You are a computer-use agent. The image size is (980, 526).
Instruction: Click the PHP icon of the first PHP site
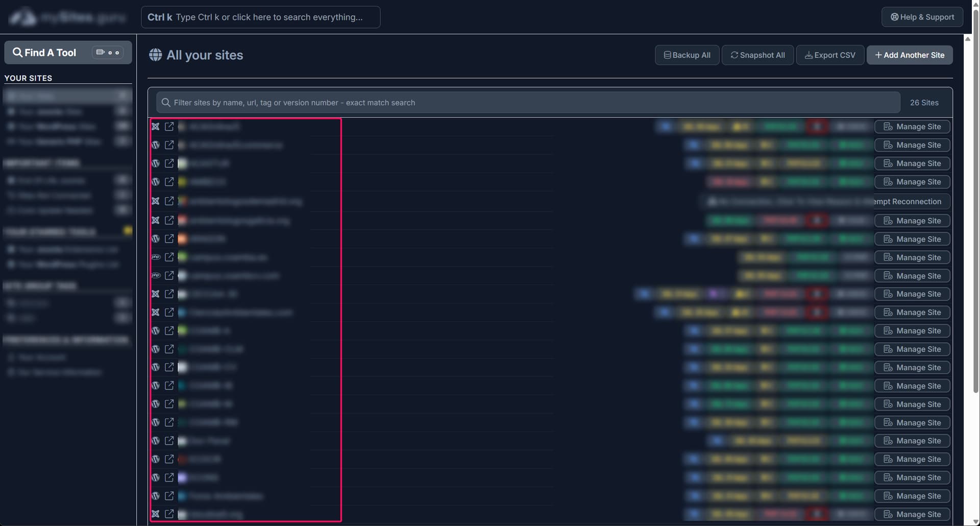click(156, 257)
